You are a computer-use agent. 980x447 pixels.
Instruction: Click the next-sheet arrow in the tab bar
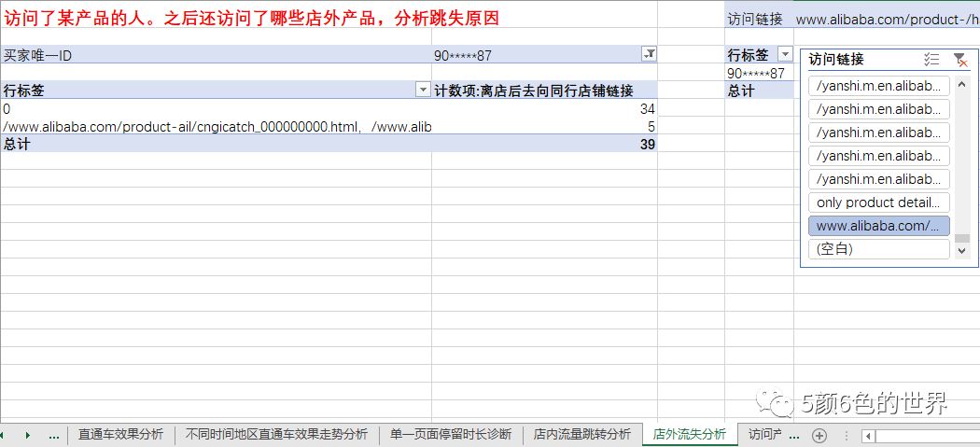(27, 435)
